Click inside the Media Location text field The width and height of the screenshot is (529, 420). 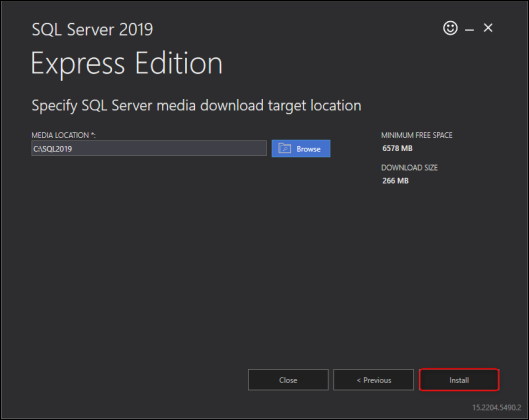pos(149,148)
